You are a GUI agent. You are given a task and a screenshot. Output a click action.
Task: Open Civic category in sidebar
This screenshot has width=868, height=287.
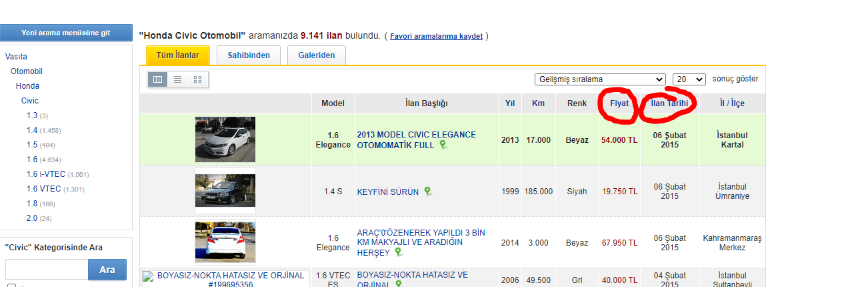30,101
